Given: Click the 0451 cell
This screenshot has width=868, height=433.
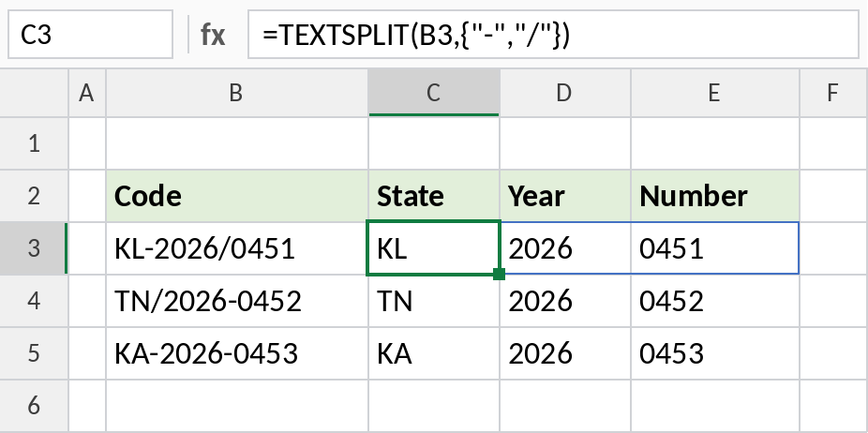Looking at the screenshot, I should coord(715,248).
